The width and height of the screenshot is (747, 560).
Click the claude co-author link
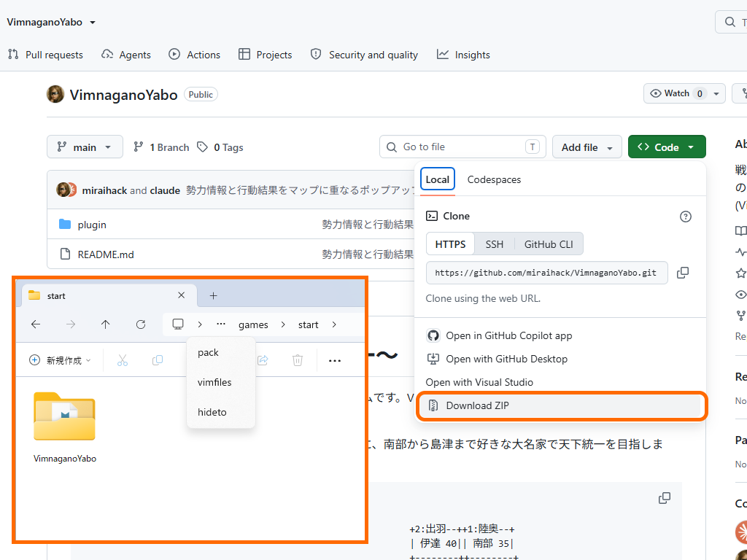[165, 190]
